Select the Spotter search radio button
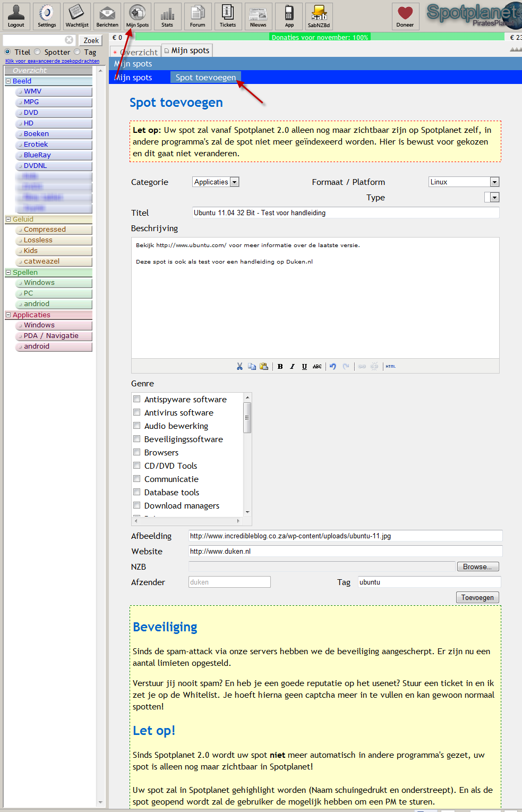Screen dimensions: 522x812 [37, 52]
